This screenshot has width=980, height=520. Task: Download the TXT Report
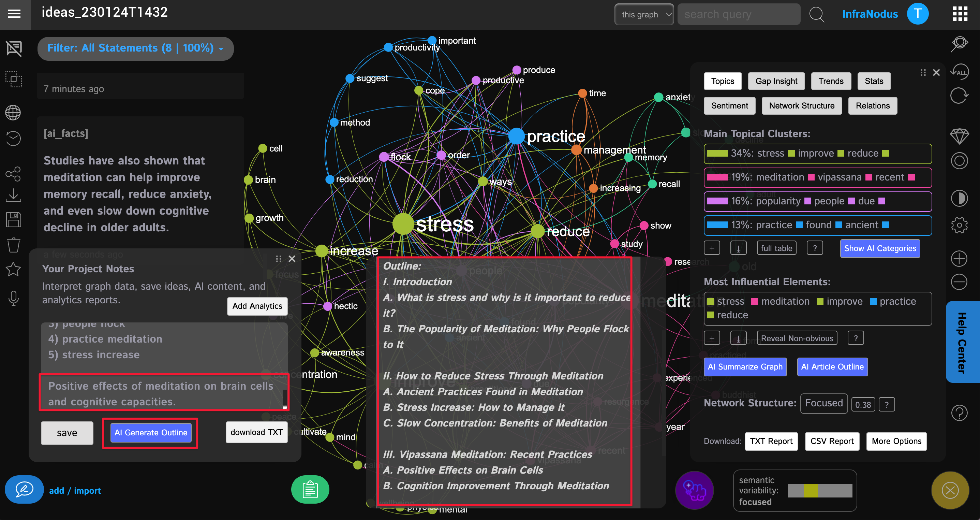(771, 441)
